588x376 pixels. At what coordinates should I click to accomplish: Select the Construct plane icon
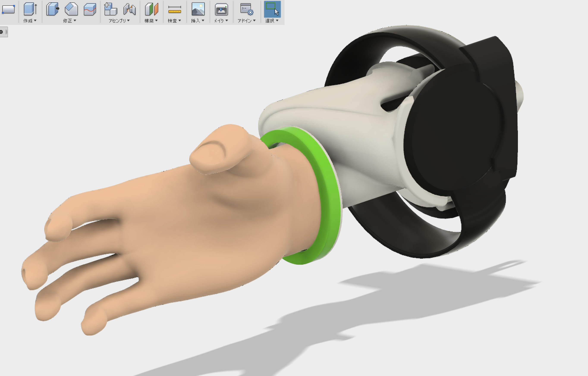[x=151, y=9]
